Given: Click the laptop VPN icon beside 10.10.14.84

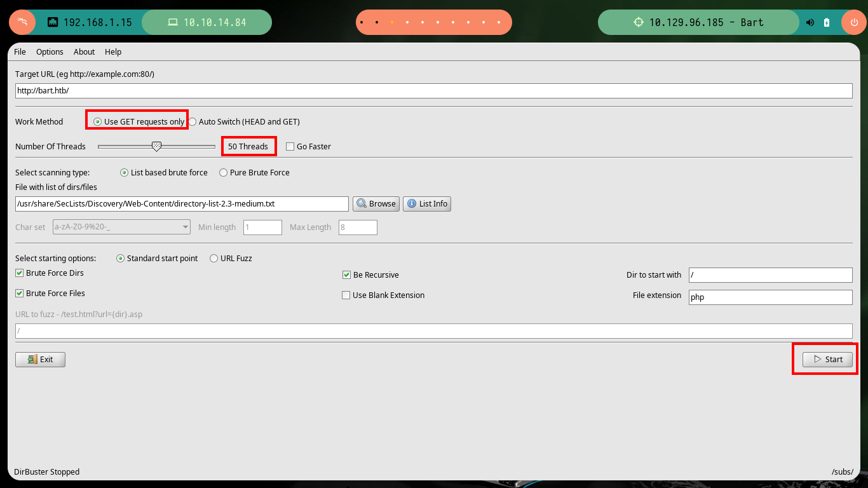Looking at the screenshot, I should coord(173,22).
